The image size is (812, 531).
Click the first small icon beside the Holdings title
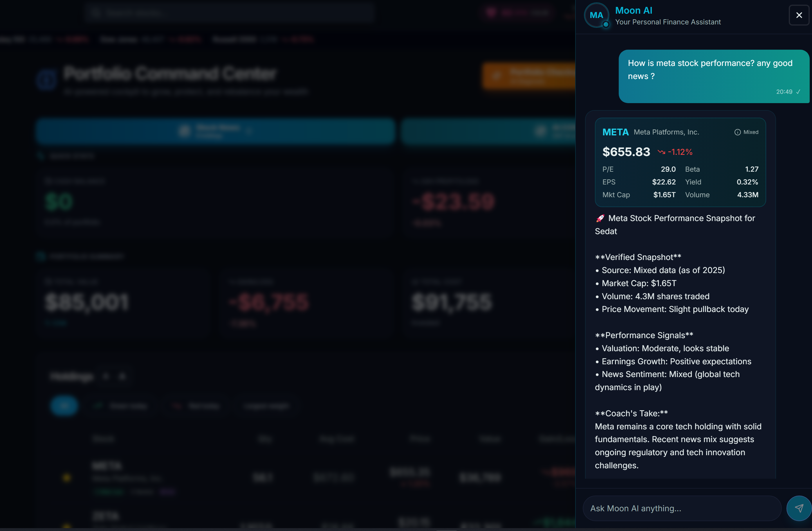pos(106,376)
